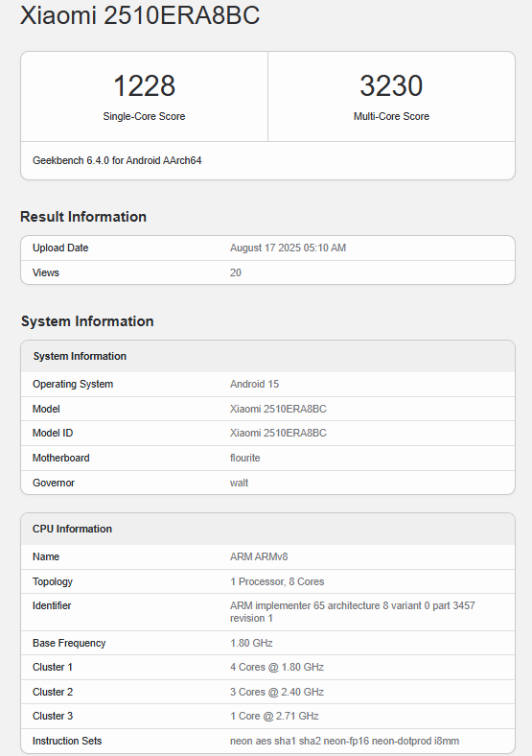Select the 4 Cores @ 1.80 GHz value

point(277,668)
